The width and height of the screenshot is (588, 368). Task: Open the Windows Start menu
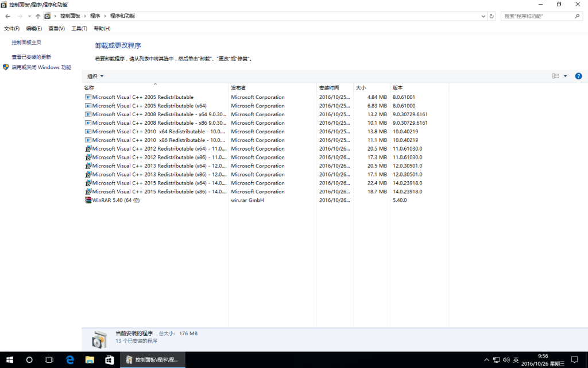pyautogui.click(x=10, y=360)
